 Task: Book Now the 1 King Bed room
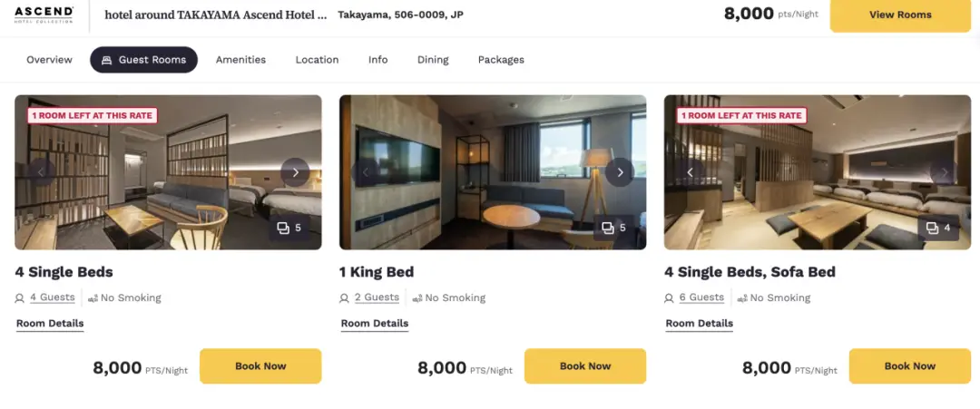coord(585,366)
